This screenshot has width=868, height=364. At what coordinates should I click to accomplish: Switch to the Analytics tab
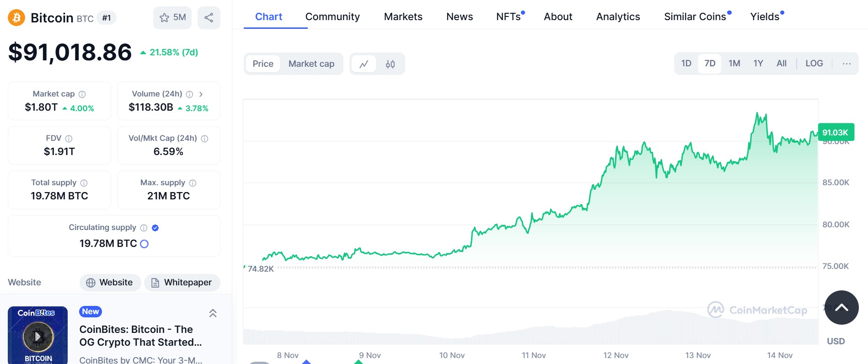click(618, 17)
